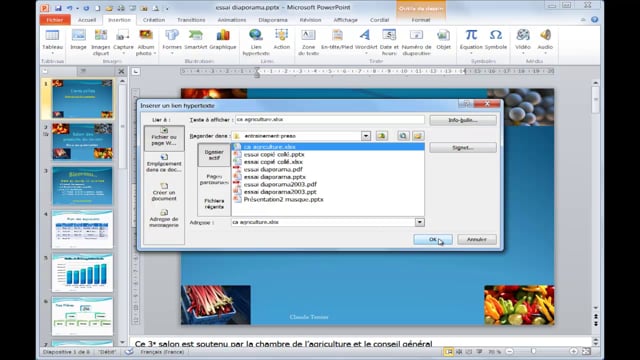Close the slide thumbnails pane
Screen dimensions: 640x360
click(121, 72)
